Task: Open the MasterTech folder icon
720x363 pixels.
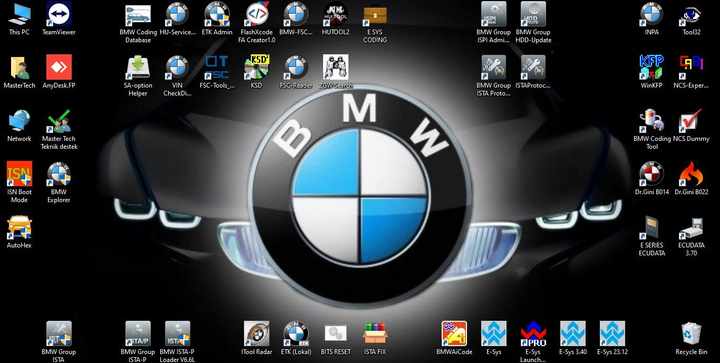Action: tap(19, 72)
